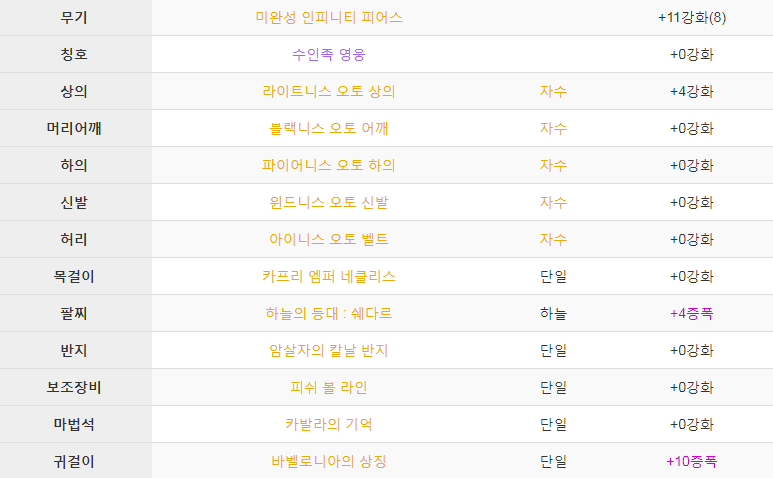
Task: Click the 파이어니스 오토 하의 item name
Action: [x=329, y=165]
